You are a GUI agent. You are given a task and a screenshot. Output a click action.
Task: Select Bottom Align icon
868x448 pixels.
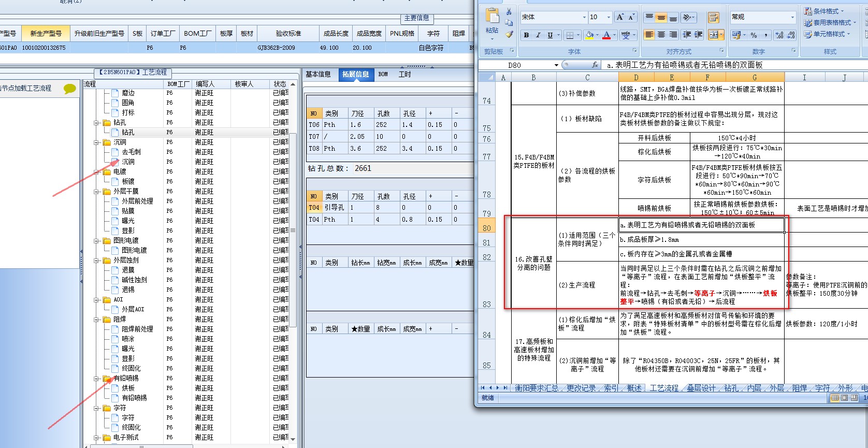(673, 18)
